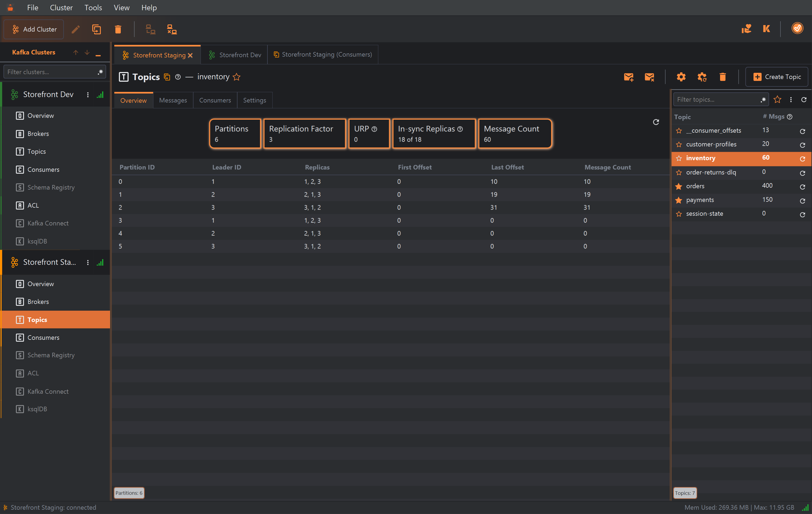The height and width of the screenshot is (514, 812).
Task: Click the connect cluster toolbar icon
Action: click(x=150, y=29)
